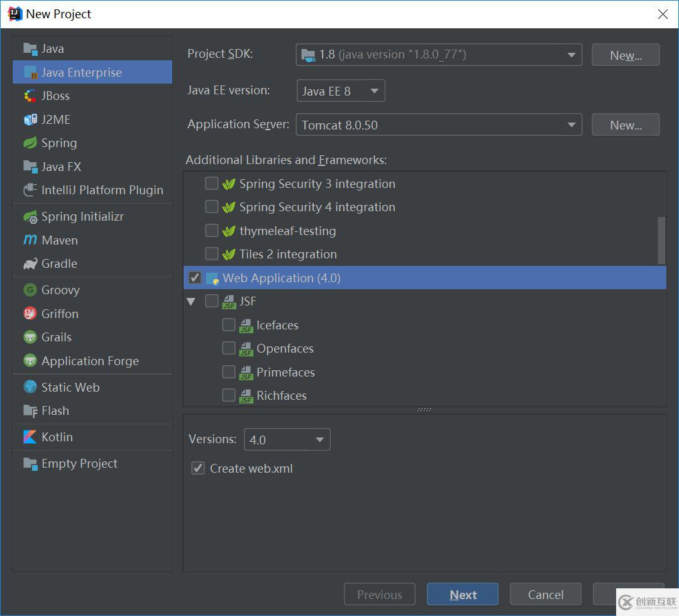Click the panel splitter grip dots
Image resolution: width=679 pixels, height=616 pixels.
pyautogui.click(x=424, y=409)
